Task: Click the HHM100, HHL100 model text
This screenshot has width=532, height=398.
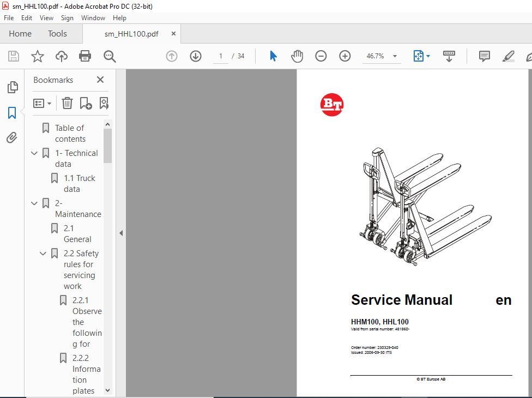Action: [380, 322]
